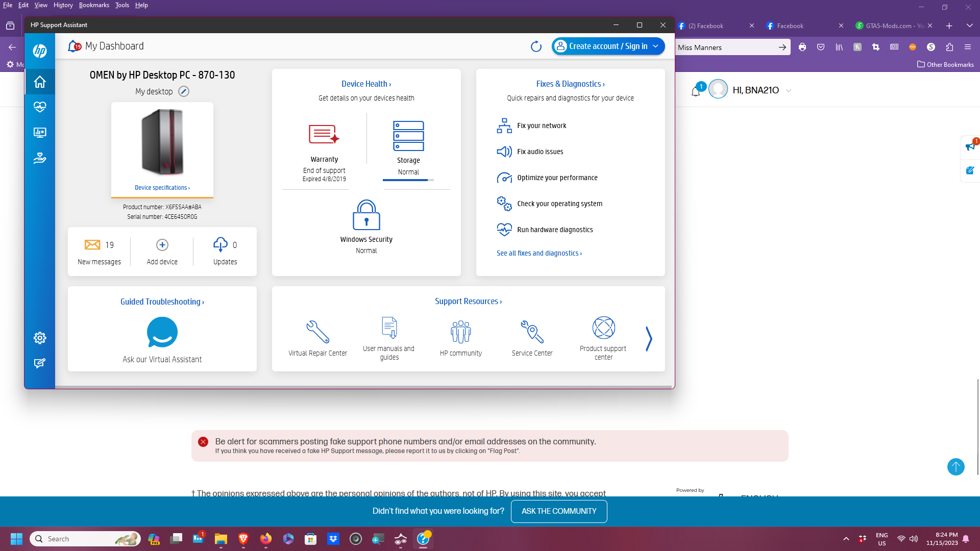The width and height of the screenshot is (980, 551).
Task: Run hardware diagnostics
Action: click(x=555, y=230)
